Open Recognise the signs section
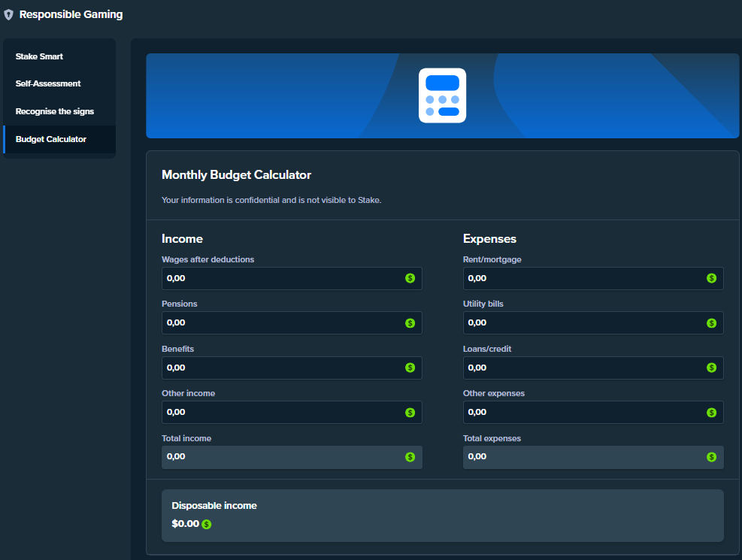 pos(55,111)
